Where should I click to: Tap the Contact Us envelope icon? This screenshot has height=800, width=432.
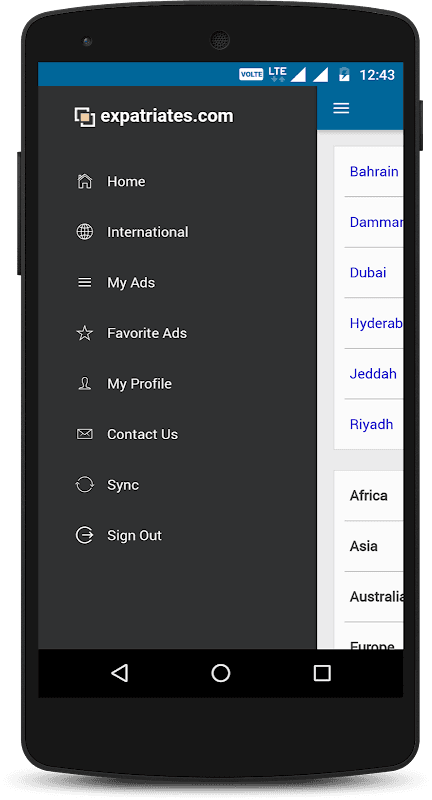85,434
